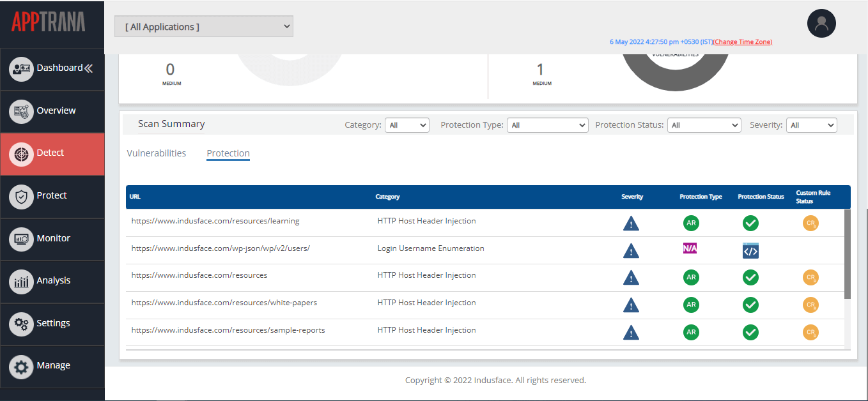Navigate to Monitor in the sidebar
868x401 pixels.
(x=52, y=239)
